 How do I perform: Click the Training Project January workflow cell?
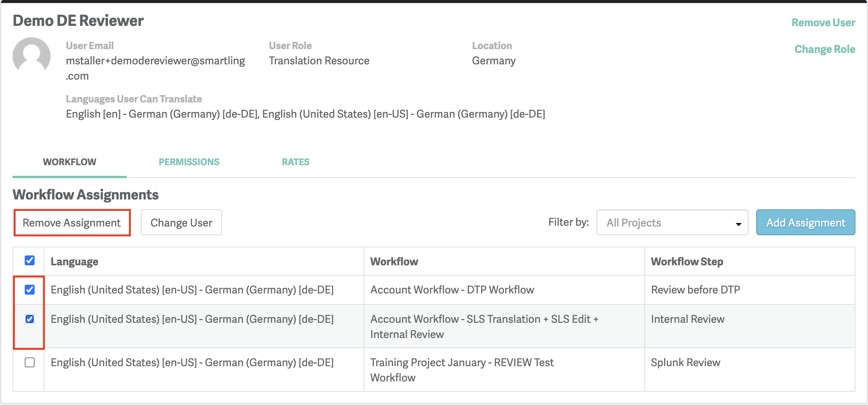pyautogui.click(x=462, y=370)
